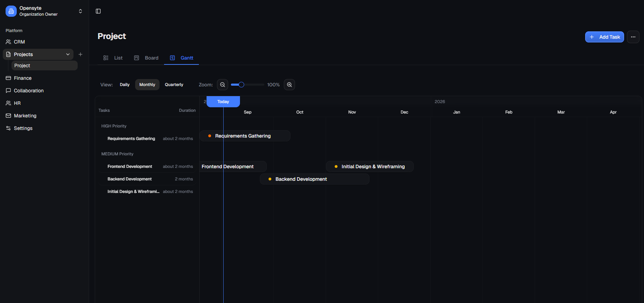Click the Mar month header

(x=561, y=112)
